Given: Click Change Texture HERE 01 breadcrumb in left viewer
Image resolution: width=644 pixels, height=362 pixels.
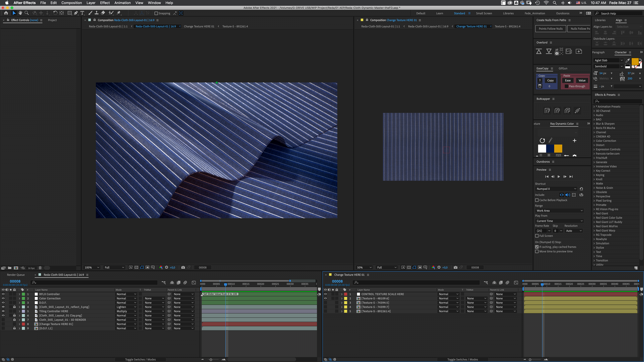Looking at the screenshot, I should click(x=199, y=26).
